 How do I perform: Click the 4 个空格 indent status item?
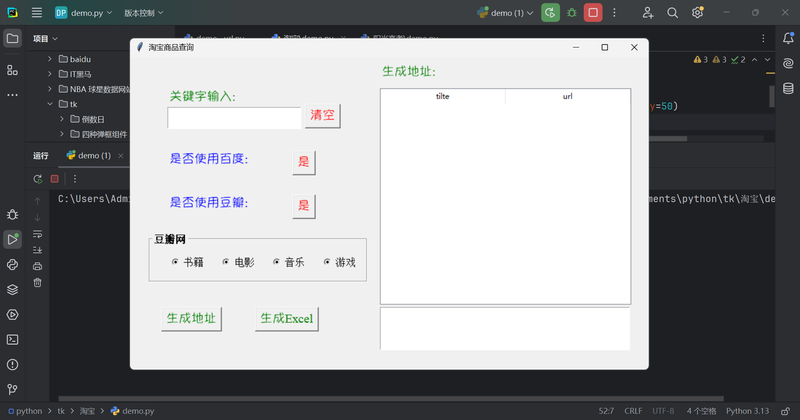(x=701, y=411)
